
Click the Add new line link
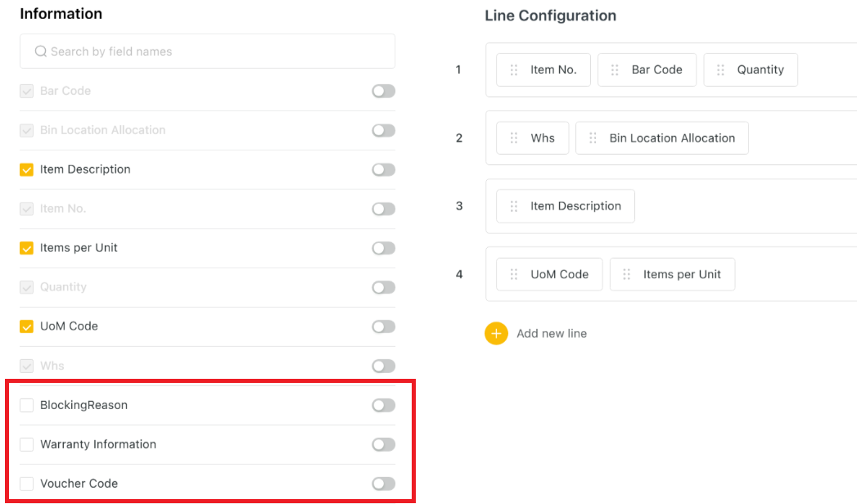(551, 334)
